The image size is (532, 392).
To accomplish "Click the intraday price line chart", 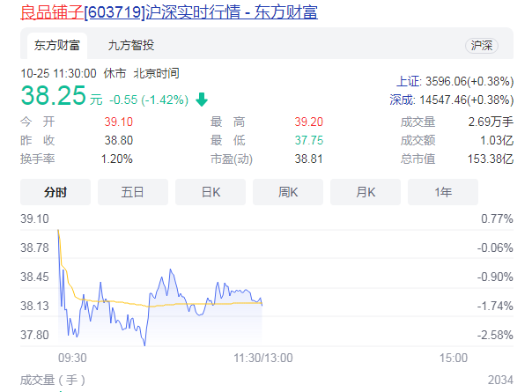I will click(160, 288).
